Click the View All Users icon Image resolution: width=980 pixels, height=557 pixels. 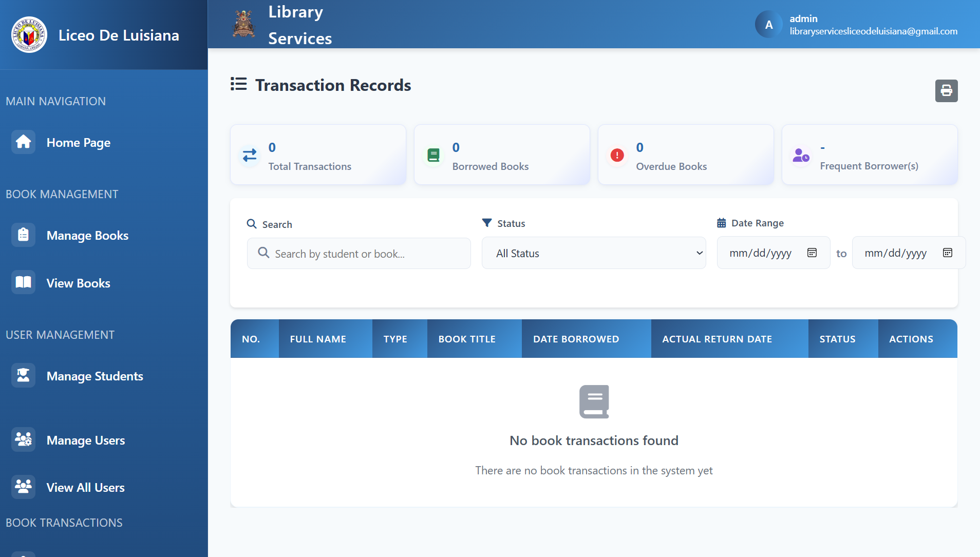coord(23,487)
